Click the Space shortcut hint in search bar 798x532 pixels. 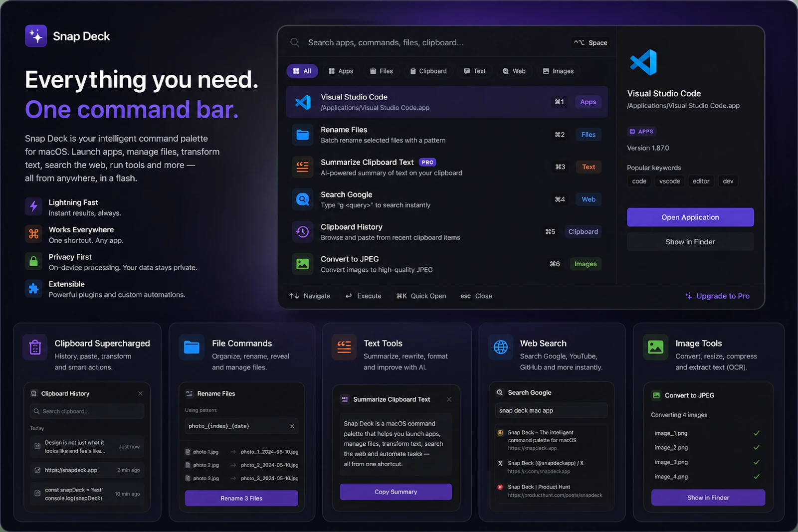(x=591, y=42)
